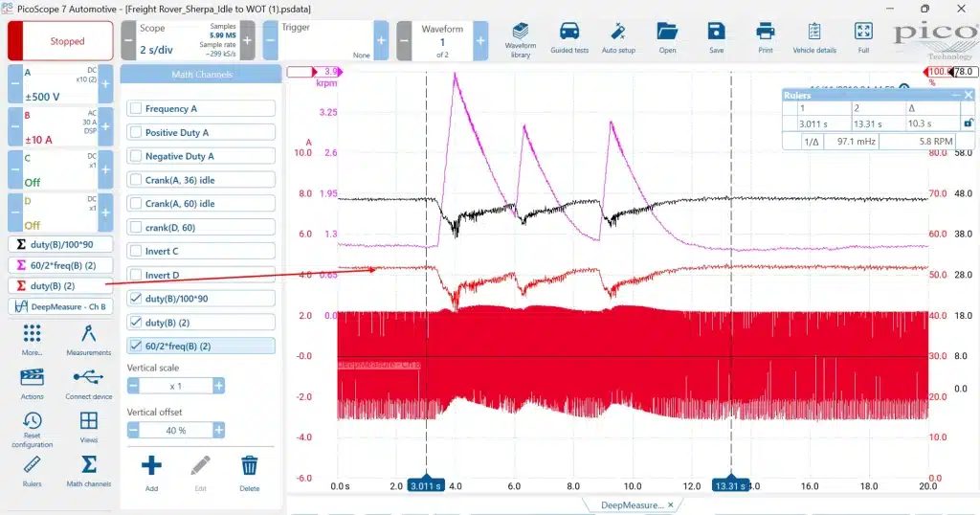980x515 pixels.
Task: Edit the selected math channel
Action: click(x=200, y=473)
